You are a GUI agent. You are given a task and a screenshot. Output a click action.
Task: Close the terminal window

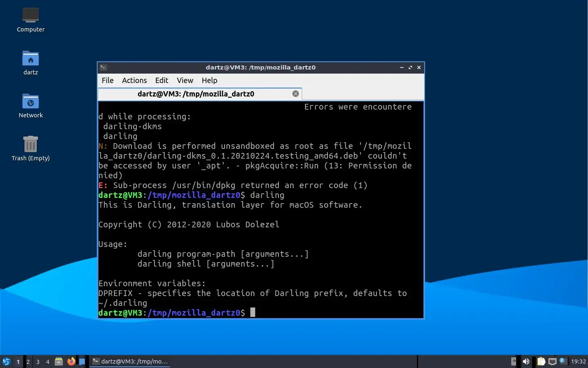tap(419, 67)
